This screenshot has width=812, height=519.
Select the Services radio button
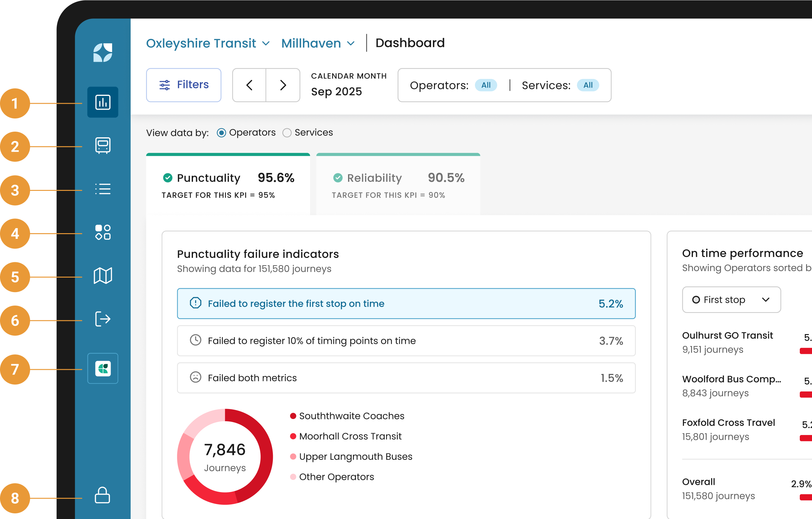coord(287,133)
